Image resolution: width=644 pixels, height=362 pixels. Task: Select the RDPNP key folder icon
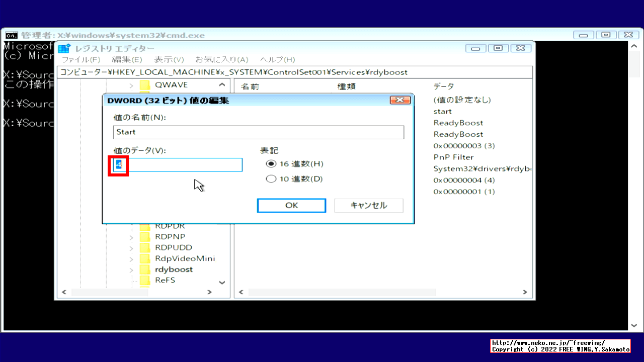(x=145, y=236)
